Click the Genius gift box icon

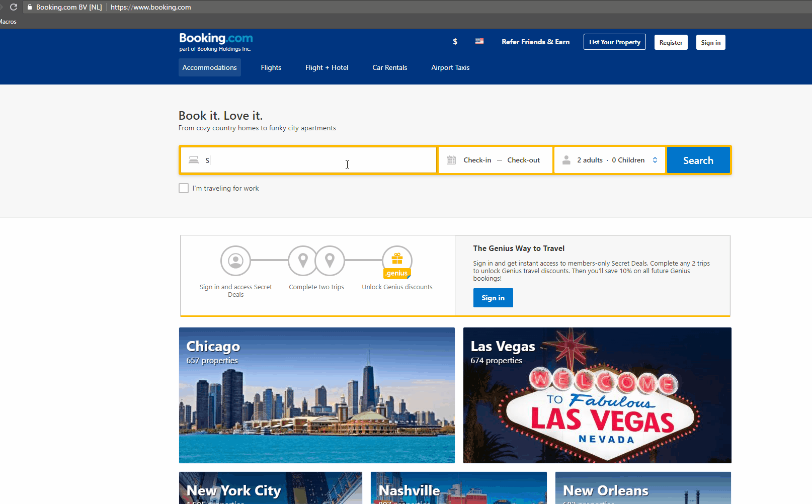397,259
